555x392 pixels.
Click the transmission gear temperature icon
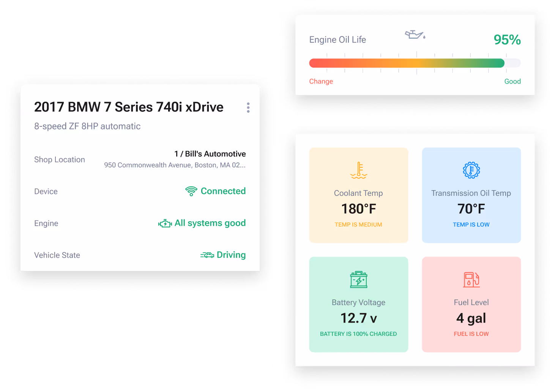[x=471, y=170]
